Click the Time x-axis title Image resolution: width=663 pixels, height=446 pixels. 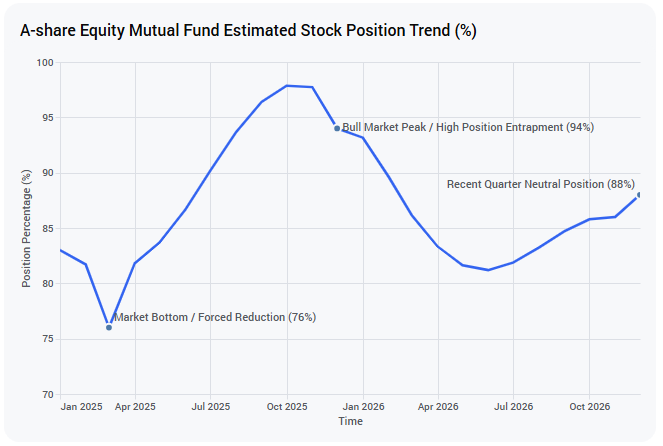pos(350,421)
